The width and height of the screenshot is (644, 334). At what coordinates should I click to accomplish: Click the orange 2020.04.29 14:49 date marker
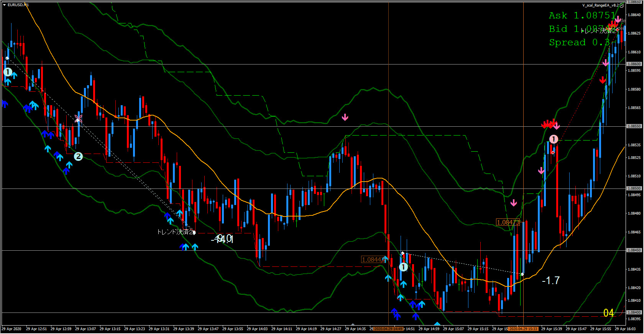pos(388,329)
